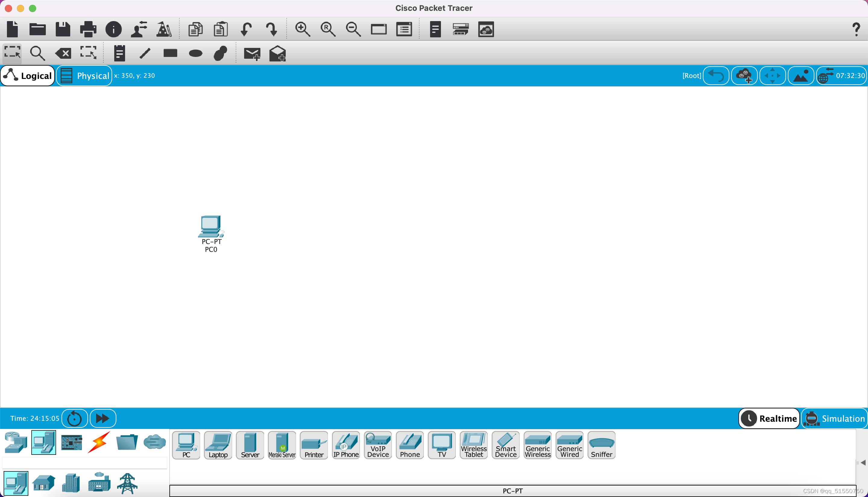Image resolution: width=868 pixels, height=497 pixels.
Task: Click the Move Object arrows button
Action: pos(772,75)
